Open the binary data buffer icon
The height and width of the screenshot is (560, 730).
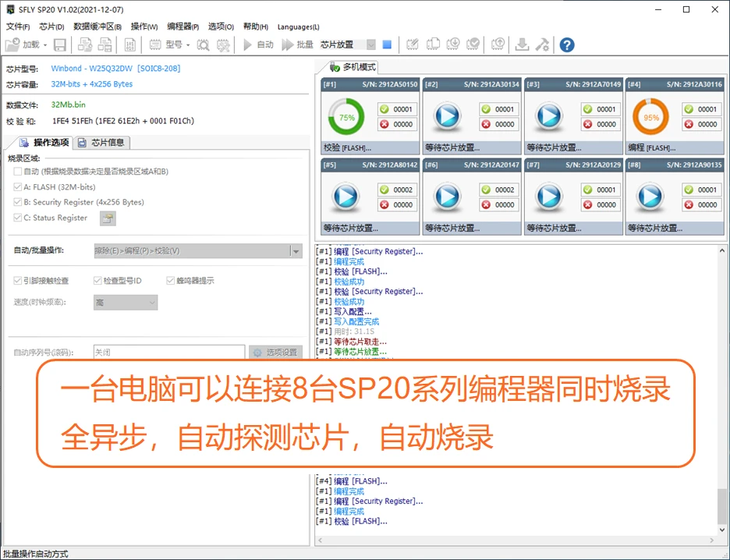130,44
